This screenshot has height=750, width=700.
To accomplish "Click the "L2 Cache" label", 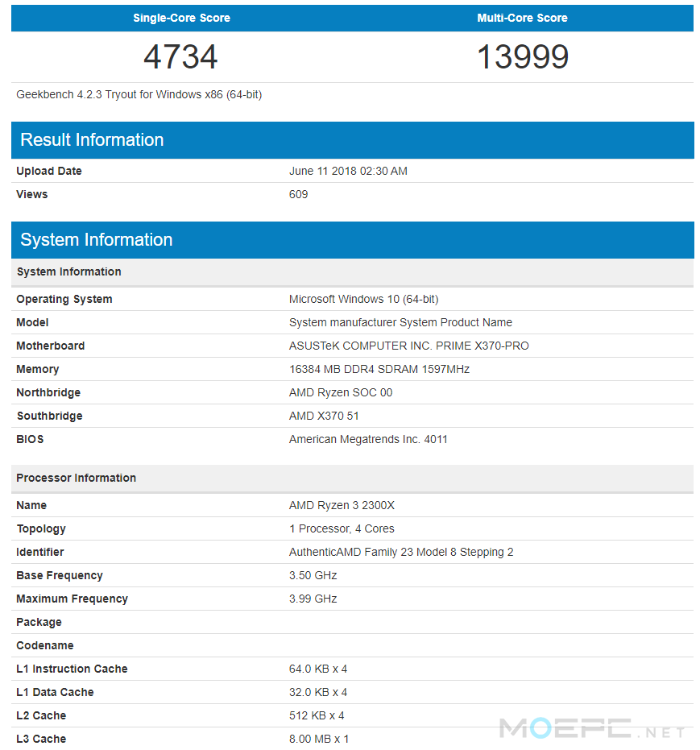I will pyautogui.click(x=41, y=716).
